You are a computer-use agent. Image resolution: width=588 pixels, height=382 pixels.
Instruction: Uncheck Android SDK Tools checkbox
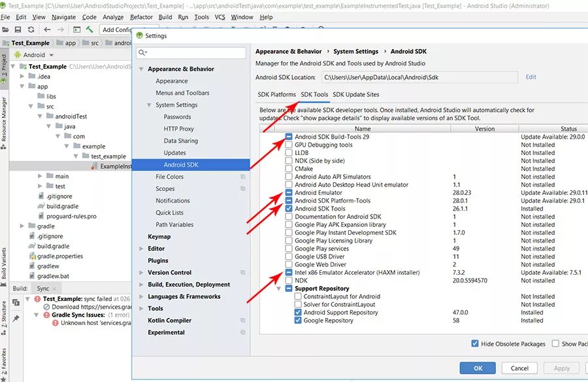click(x=289, y=209)
